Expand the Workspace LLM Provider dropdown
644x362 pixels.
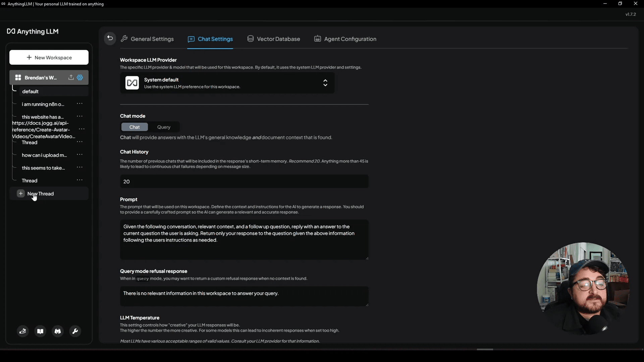[x=227, y=83]
